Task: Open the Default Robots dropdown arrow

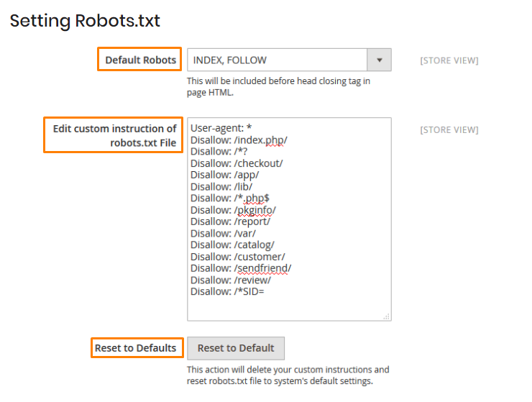Action: tap(380, 60)
